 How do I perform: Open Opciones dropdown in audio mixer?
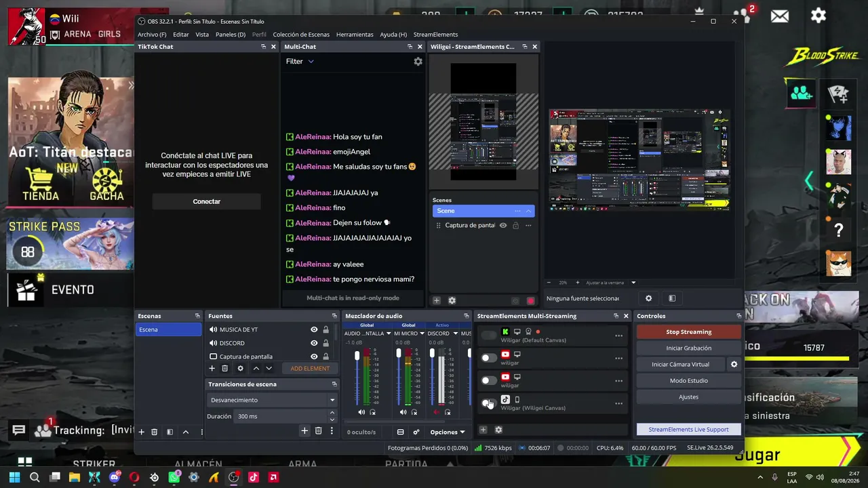(x=448, y=432)
